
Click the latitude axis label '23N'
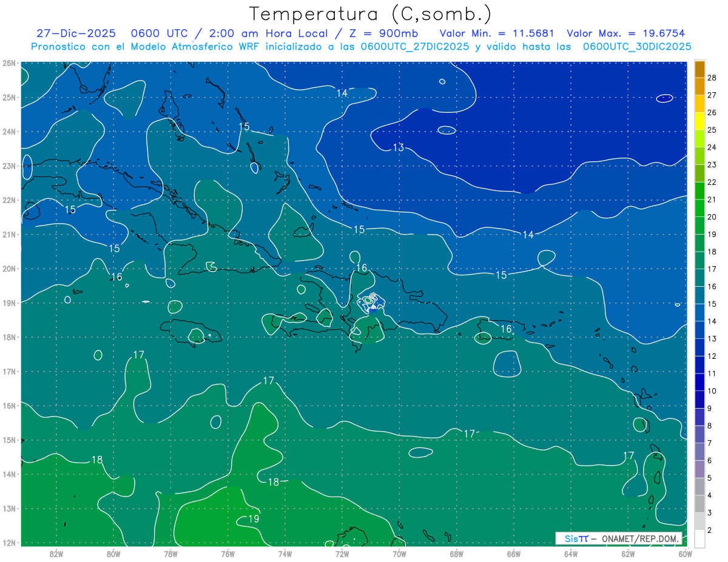tap(9, 166)
